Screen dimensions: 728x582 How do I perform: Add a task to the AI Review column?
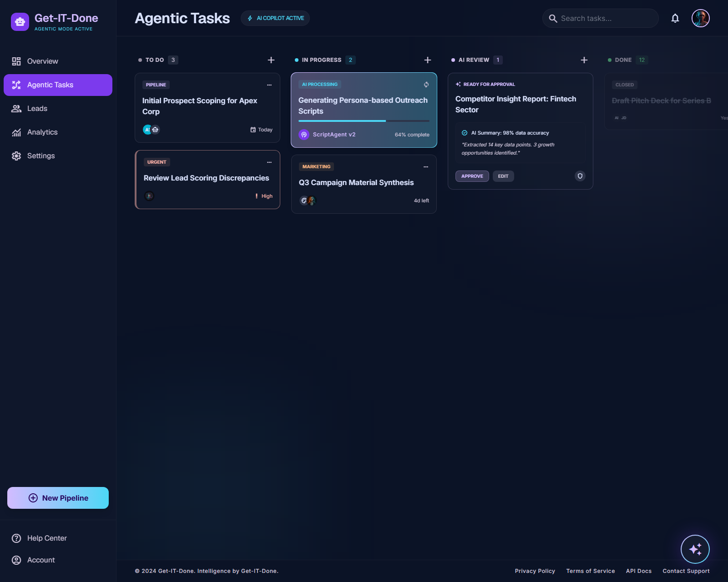point(584,60)
